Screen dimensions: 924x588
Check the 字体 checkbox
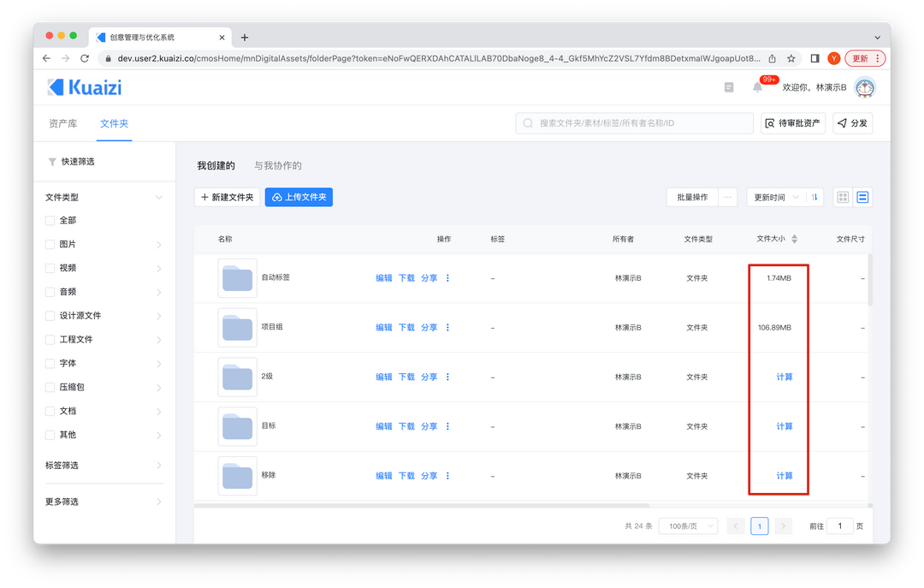point(50,363)
